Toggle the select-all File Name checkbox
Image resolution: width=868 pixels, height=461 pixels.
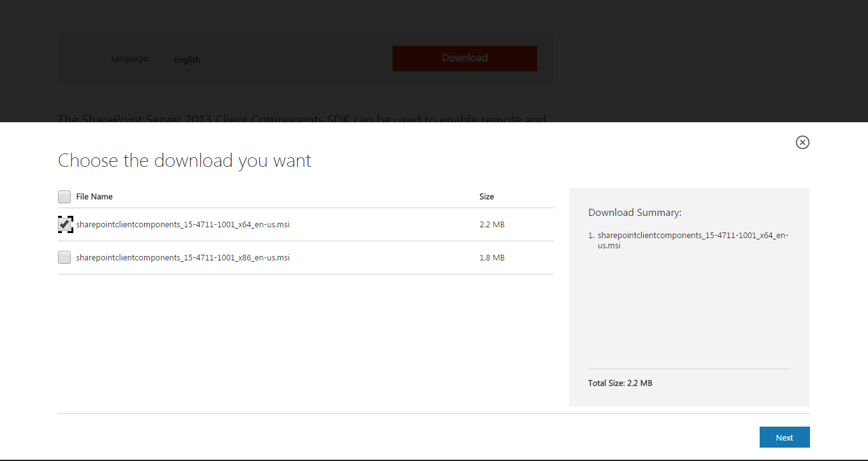point(64,197)
